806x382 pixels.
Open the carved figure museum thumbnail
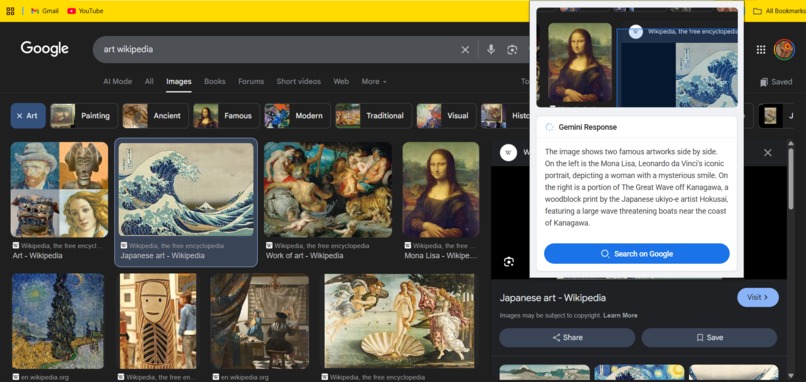click(x=158, y=321)
